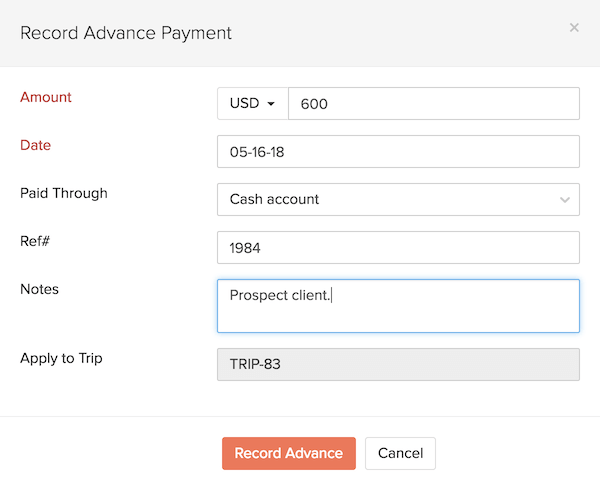Click the red Date label

click(36, 145)
